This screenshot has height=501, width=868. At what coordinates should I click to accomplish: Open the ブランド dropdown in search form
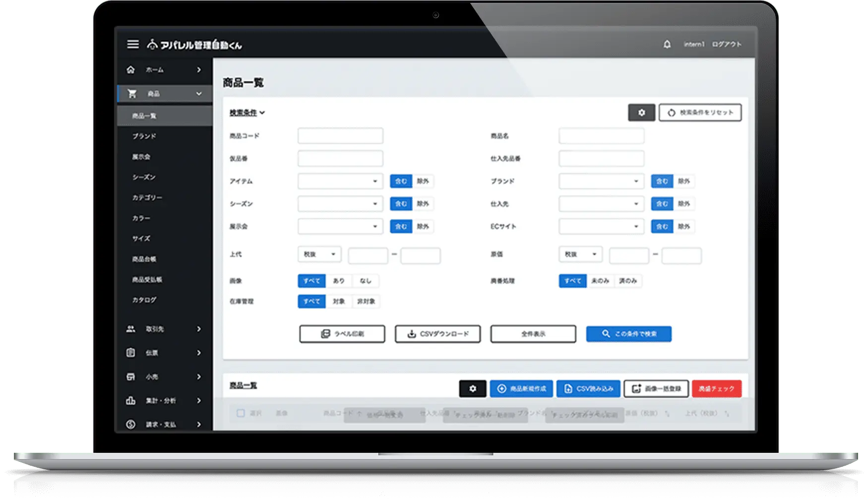click(601, 182)
